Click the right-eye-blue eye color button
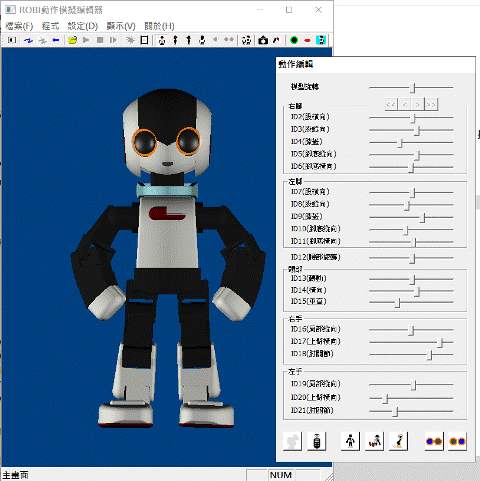The width and height of the screenshot is (480, 481). click(457, 441)
